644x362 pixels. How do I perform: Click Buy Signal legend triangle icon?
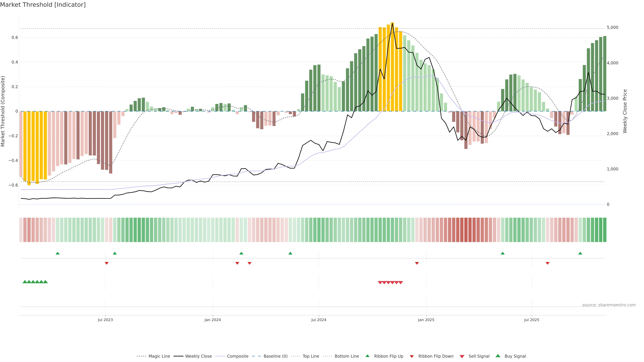click(498, 356)
